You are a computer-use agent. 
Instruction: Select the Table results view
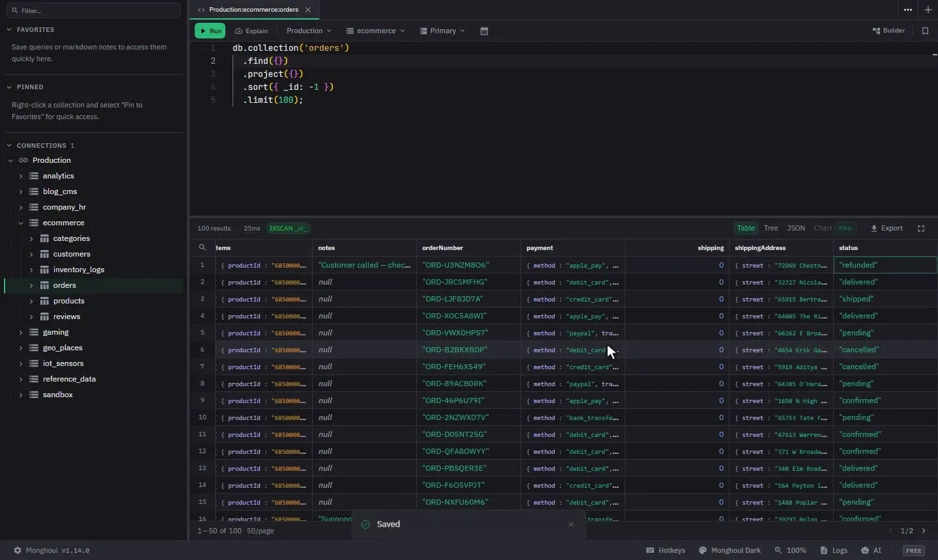[746, 229]
